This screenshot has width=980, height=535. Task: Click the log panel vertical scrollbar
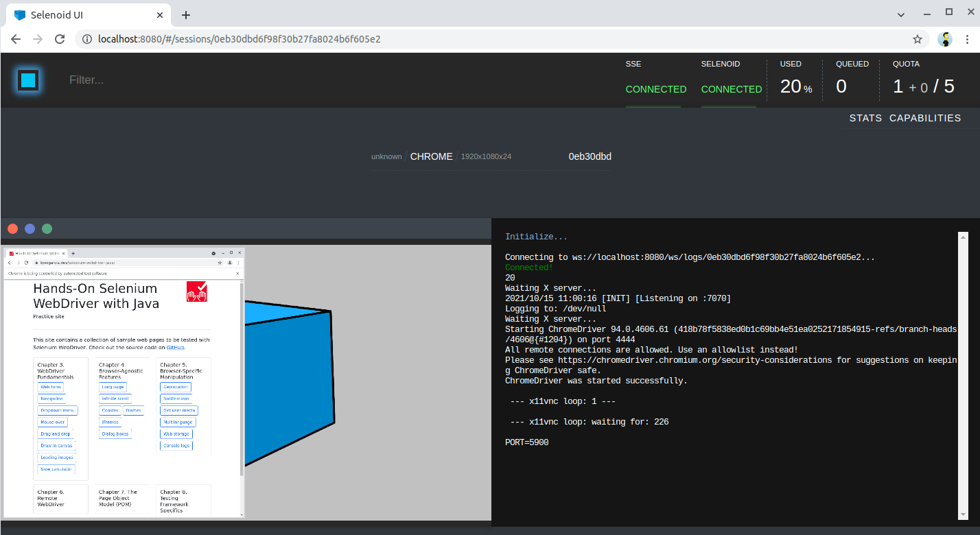[963, 376]
